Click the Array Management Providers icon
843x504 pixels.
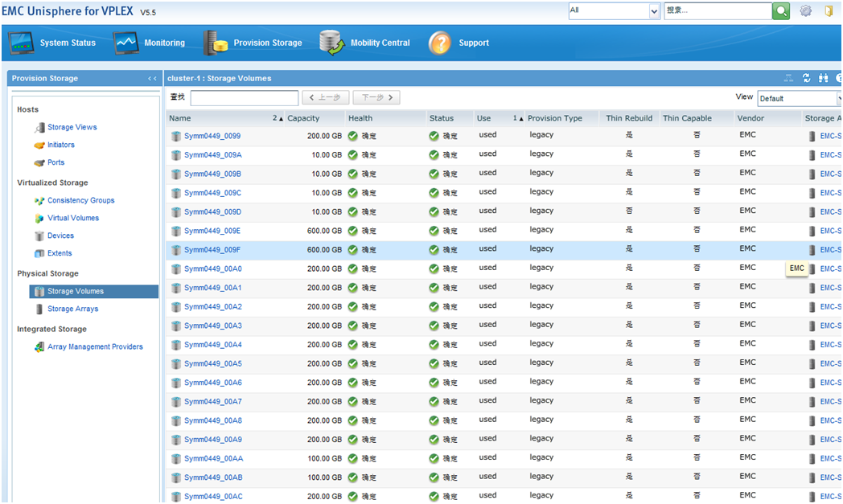tap(39, 347)
